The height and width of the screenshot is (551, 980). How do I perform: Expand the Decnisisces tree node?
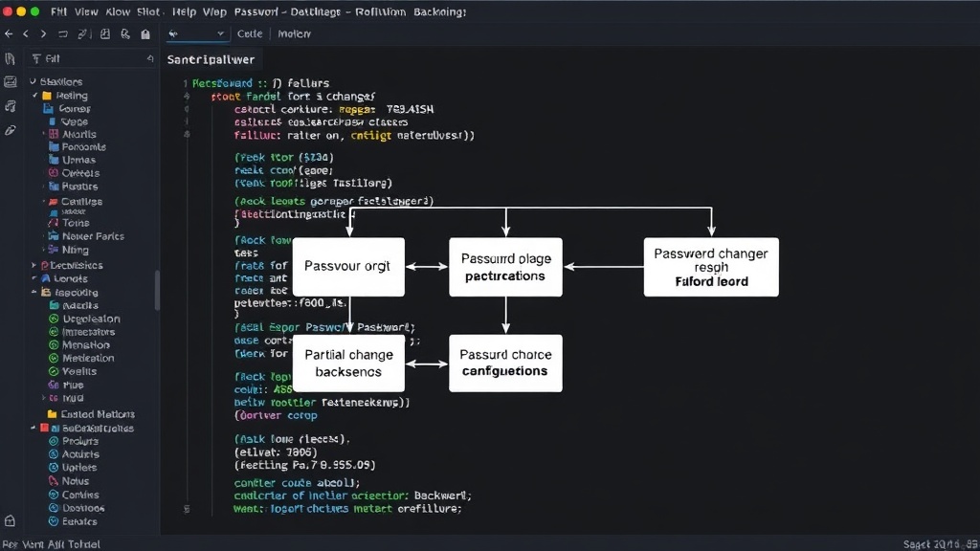[x=33, y=265]
